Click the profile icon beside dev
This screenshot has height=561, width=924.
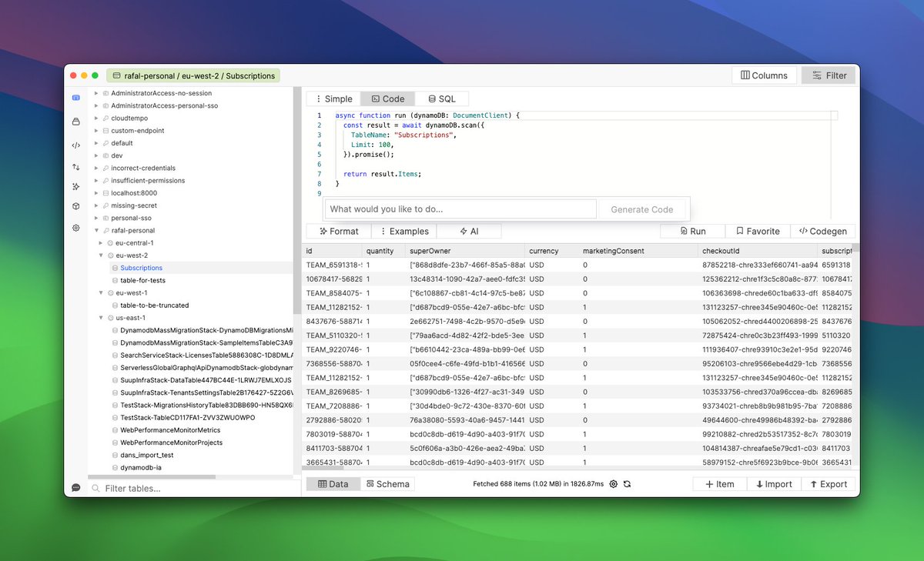[105, 155]
